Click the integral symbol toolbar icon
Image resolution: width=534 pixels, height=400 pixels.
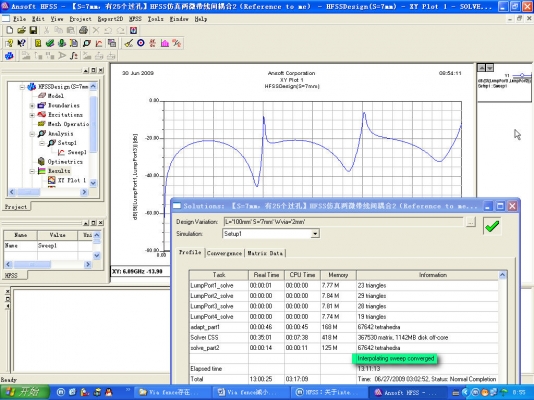(x=74, y=55)
